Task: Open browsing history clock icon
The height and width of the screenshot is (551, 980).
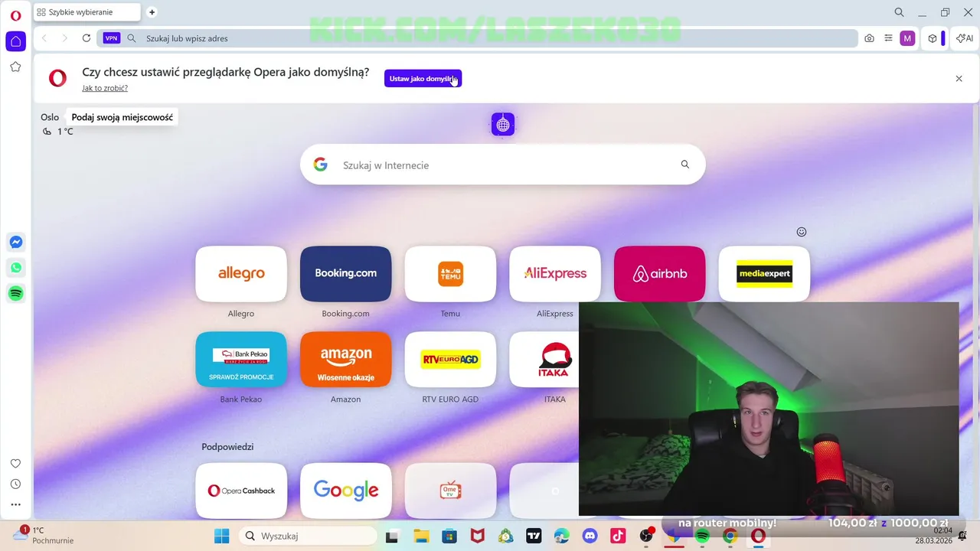Action: [x=15, y=484]
